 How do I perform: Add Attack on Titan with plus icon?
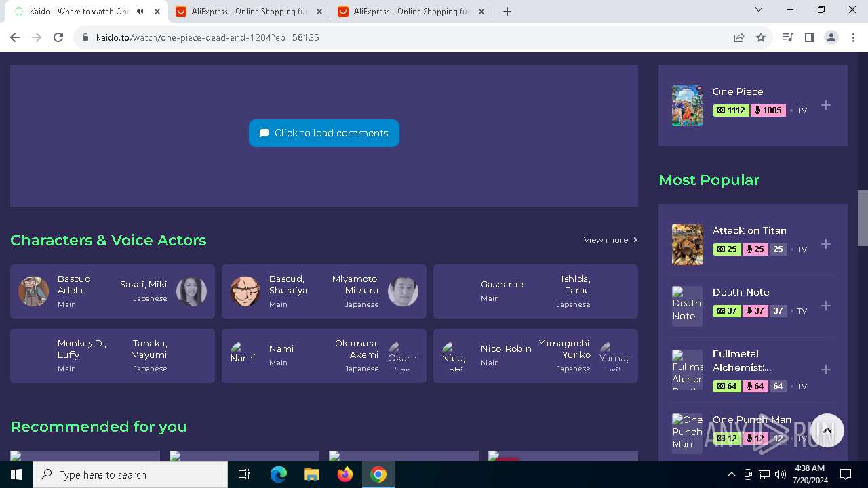826,244
